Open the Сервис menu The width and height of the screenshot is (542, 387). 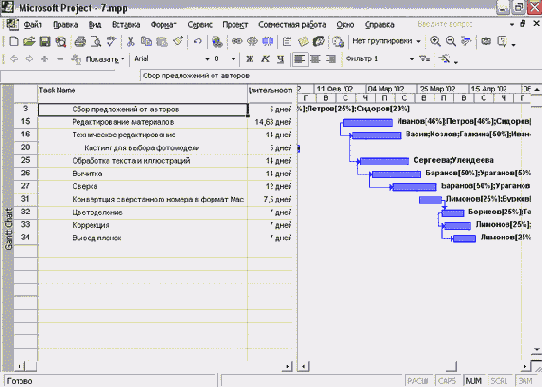click(x=200, y=25)
